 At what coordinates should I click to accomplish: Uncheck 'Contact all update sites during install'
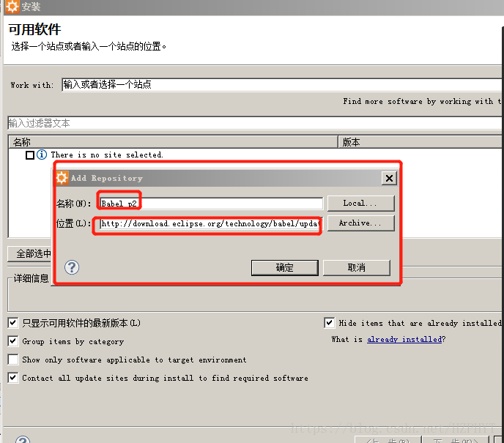(13, 378)
